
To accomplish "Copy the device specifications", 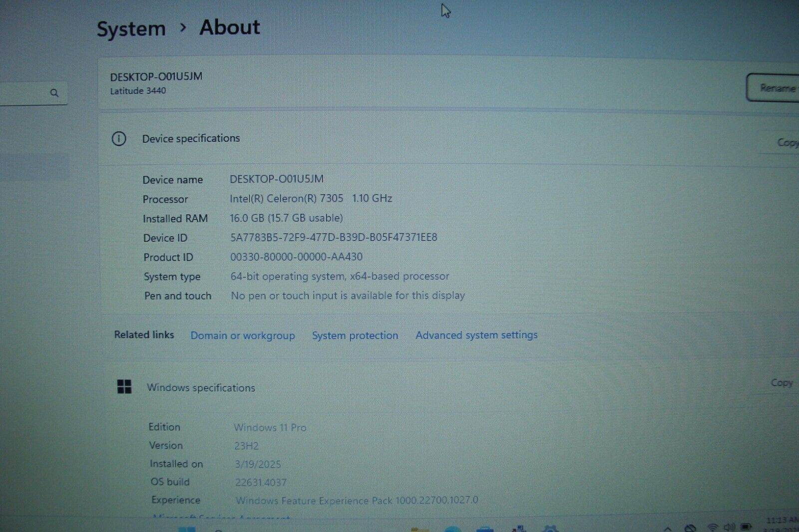I will pyautogui.click(x=786, y=143).
